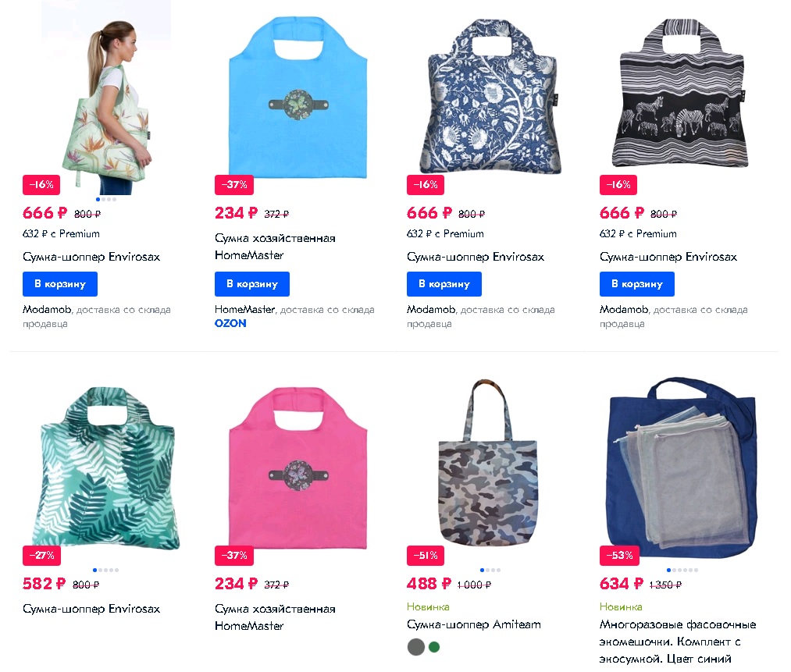The width and height of the screenshot is (791, 672).
Task: Add the blue floral Envirosax bag to cart
Action: (x=444, y=284)
